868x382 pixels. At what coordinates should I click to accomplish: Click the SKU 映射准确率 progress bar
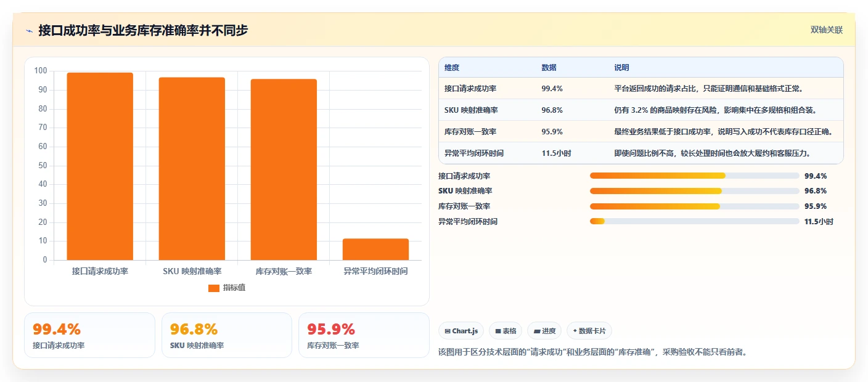tap(694, 191)
